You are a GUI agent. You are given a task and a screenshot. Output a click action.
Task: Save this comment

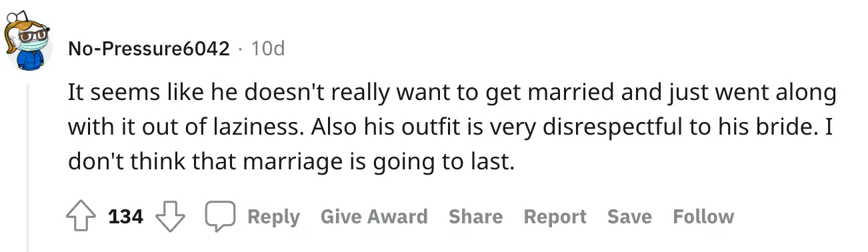pyautogui.click(x=629, y=217)
